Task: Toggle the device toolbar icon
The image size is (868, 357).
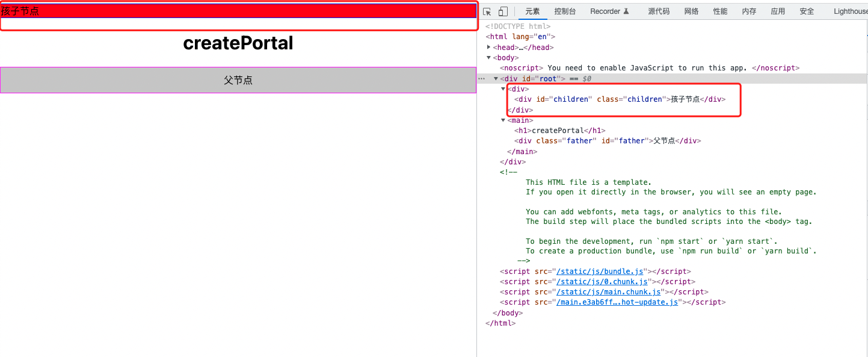Action: (503, 11)
